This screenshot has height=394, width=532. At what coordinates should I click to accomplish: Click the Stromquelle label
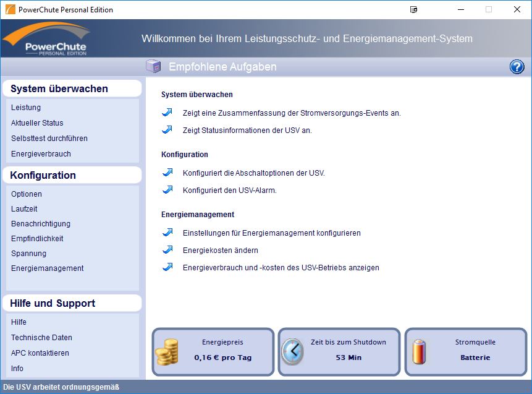tap(475, 343)
